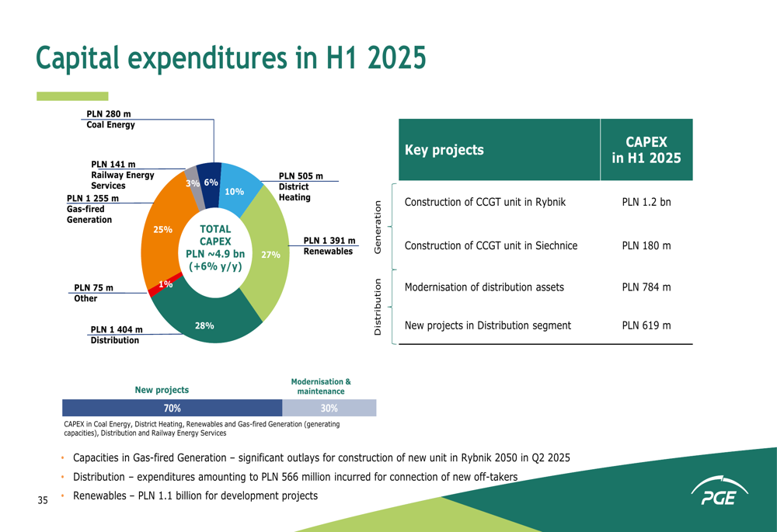The width and height of the screenshot is (777, 532).
Task: Click the 30% Modernisation & maintenance bar
Action: click(x=329, y=408)
